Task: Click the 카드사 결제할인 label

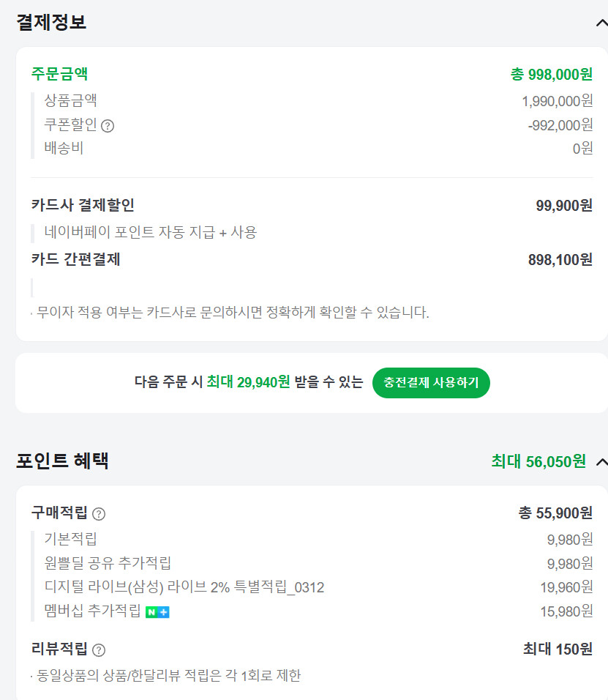Action: [83, 205]
